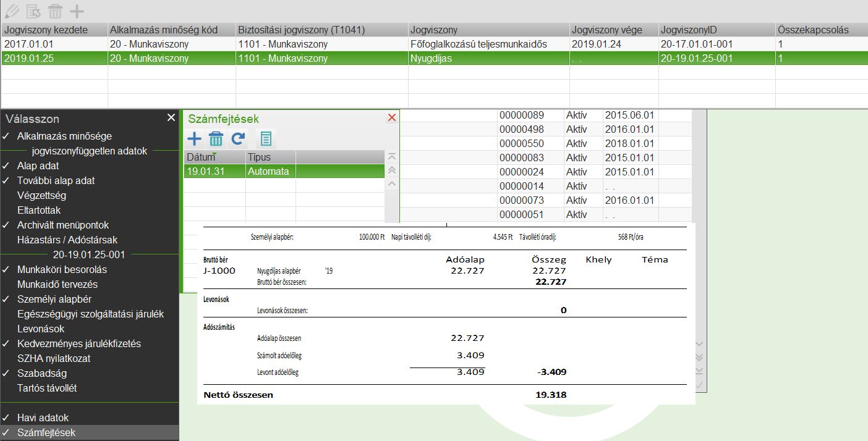Toggle the Szabadság checked item

(42, 373)
